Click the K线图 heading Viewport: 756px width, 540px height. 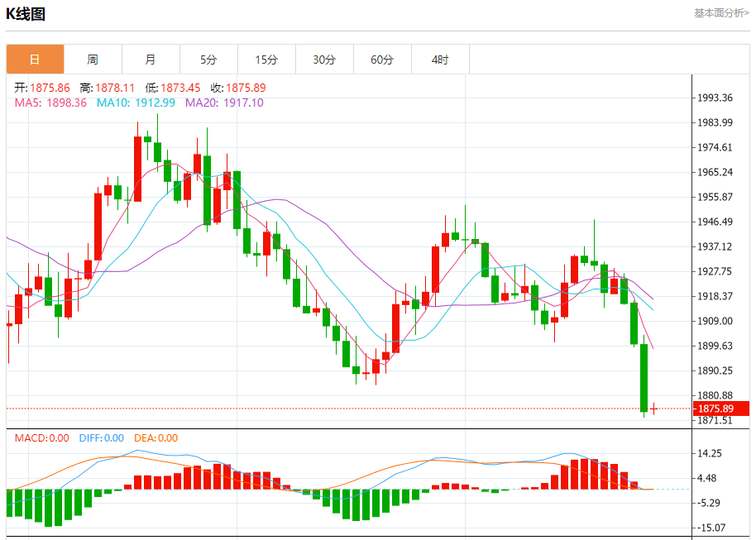[x=26, y=14]
